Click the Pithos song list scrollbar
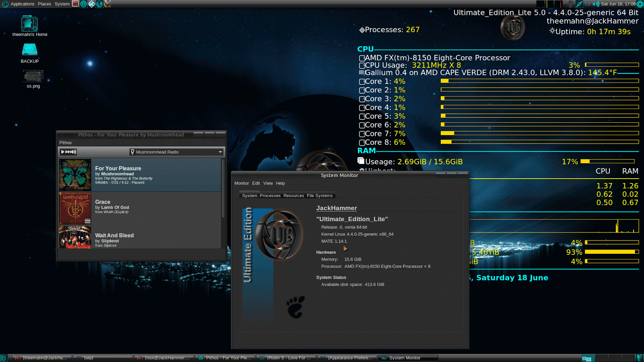 (x=223, y=189)
